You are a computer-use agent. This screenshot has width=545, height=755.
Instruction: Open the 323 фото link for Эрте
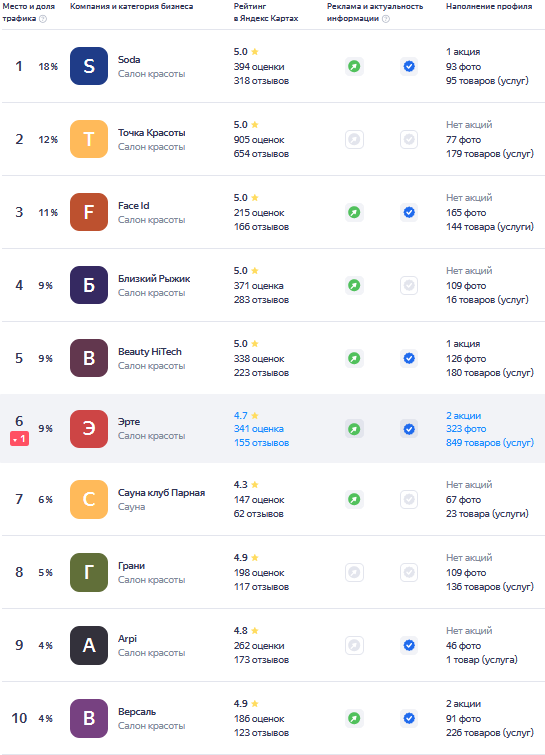[466, 429]
